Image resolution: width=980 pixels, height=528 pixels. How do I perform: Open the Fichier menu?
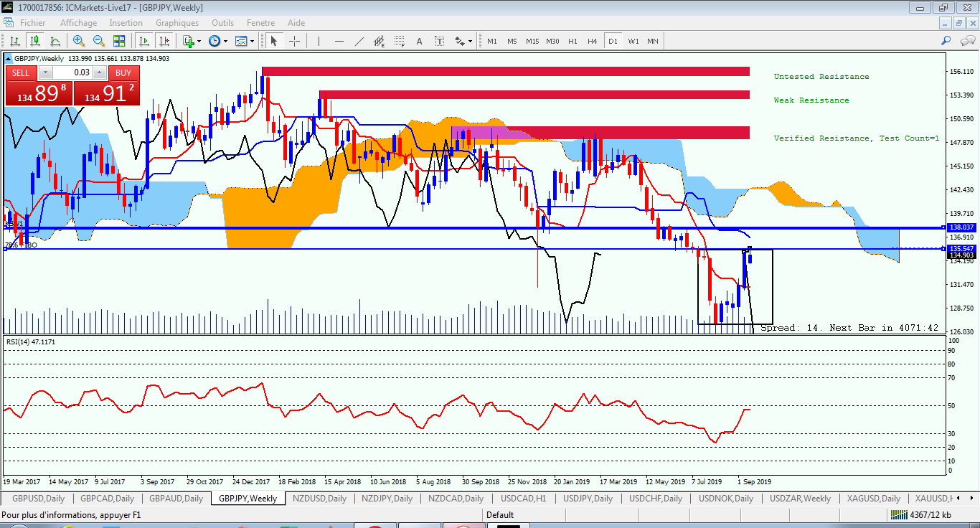pyautogui.click(x=33, y=23)
